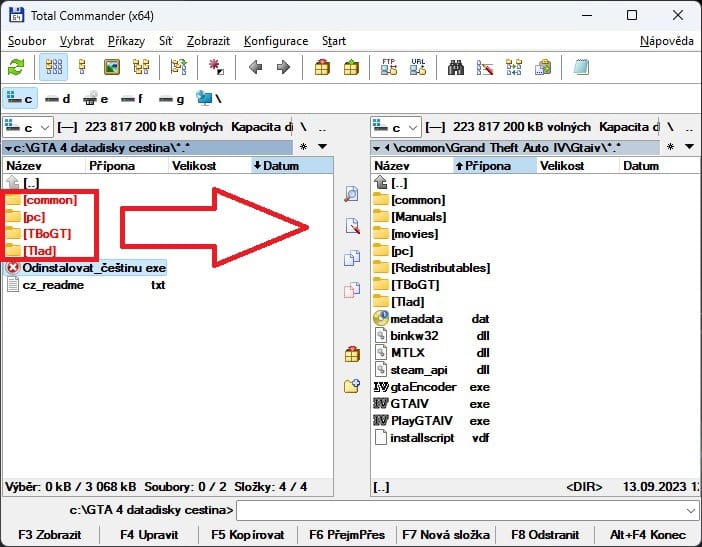
Task: Open the directory tree view icon
Action: pyautogui.click(x=141, y=68)
